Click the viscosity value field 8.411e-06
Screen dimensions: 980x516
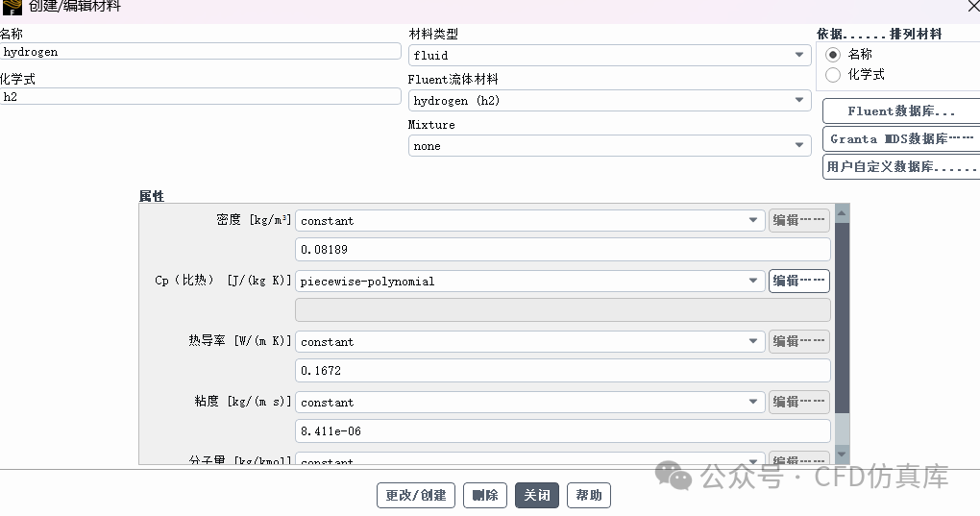pos(562,431)
